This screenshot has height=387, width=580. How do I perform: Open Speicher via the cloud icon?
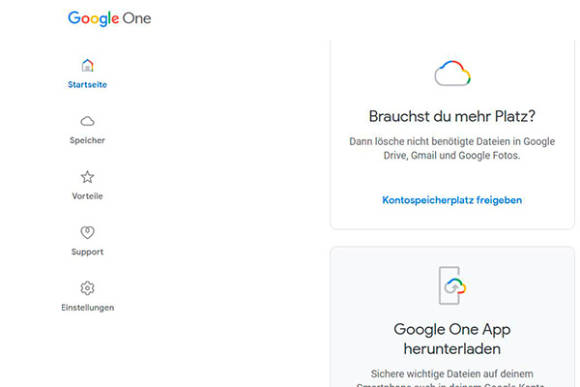coord(87,121)
